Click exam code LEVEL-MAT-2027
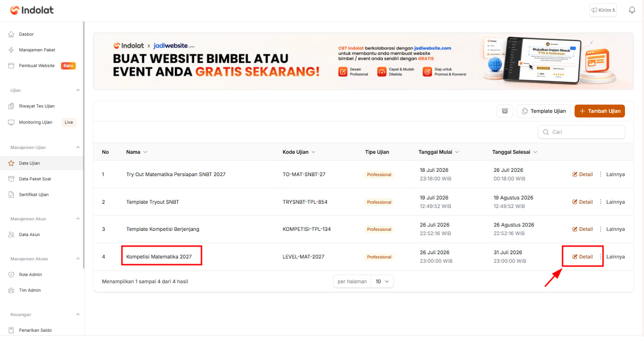 [x=303, y=257]
